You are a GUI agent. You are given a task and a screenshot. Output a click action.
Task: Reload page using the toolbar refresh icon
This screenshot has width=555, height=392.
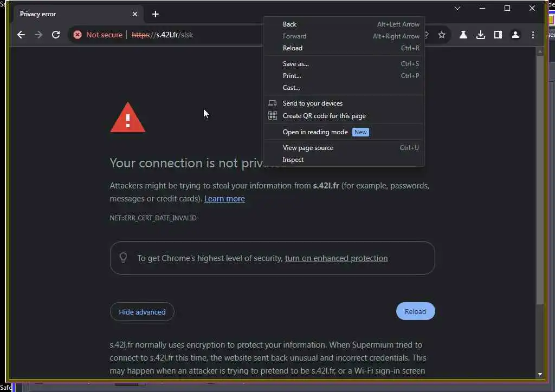click(x=56, y=35)
